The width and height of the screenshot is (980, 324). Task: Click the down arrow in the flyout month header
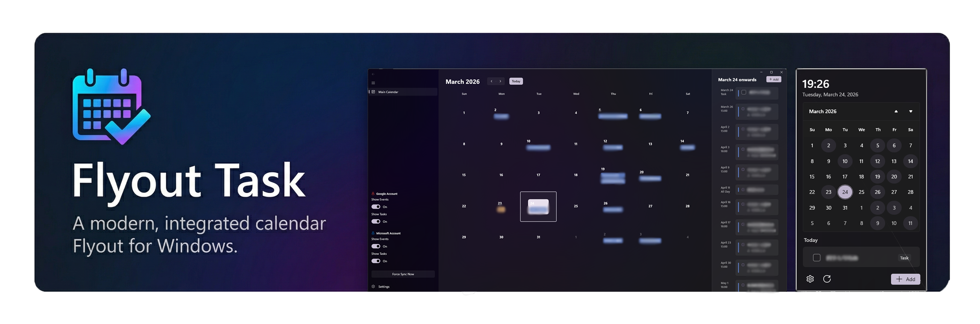[911, 112]
